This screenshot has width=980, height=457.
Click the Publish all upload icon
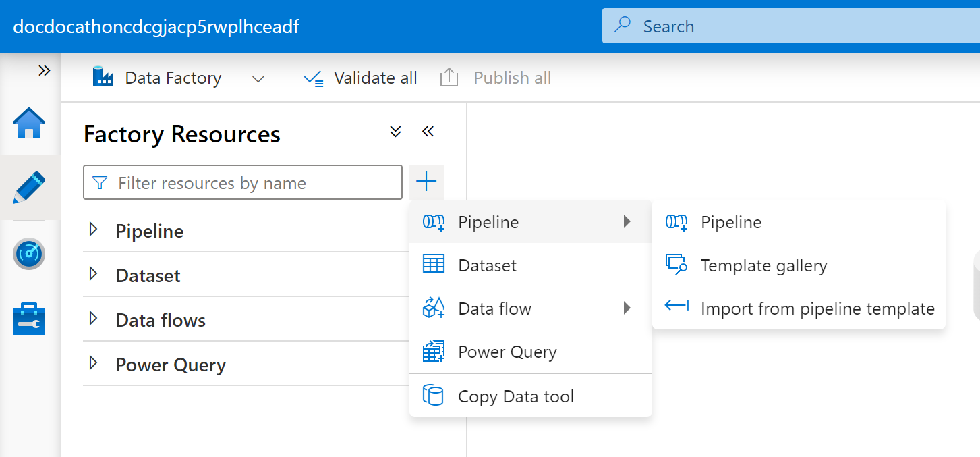coord(449,78)
